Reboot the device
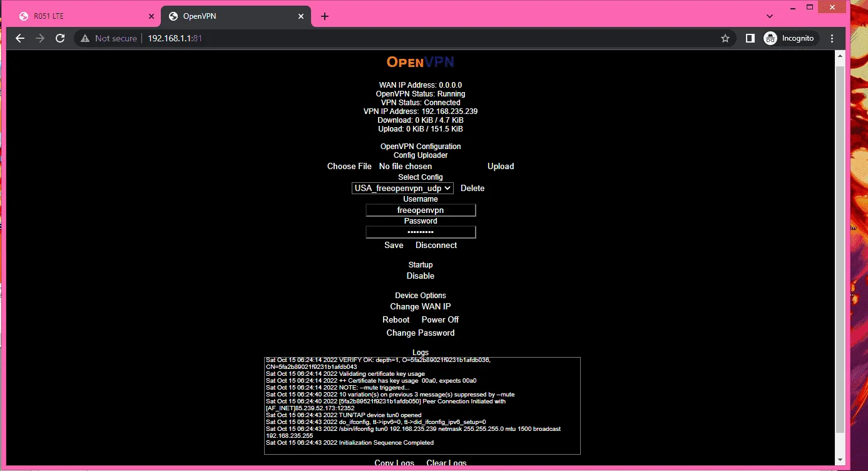Viewport: 868px width, 471px height. coord(396,320)
